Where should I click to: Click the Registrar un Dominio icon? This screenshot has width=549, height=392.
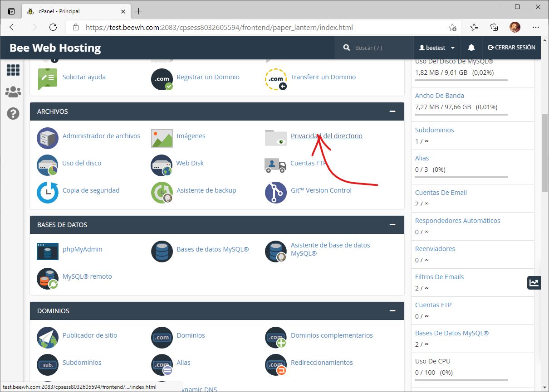coord(162,79)
